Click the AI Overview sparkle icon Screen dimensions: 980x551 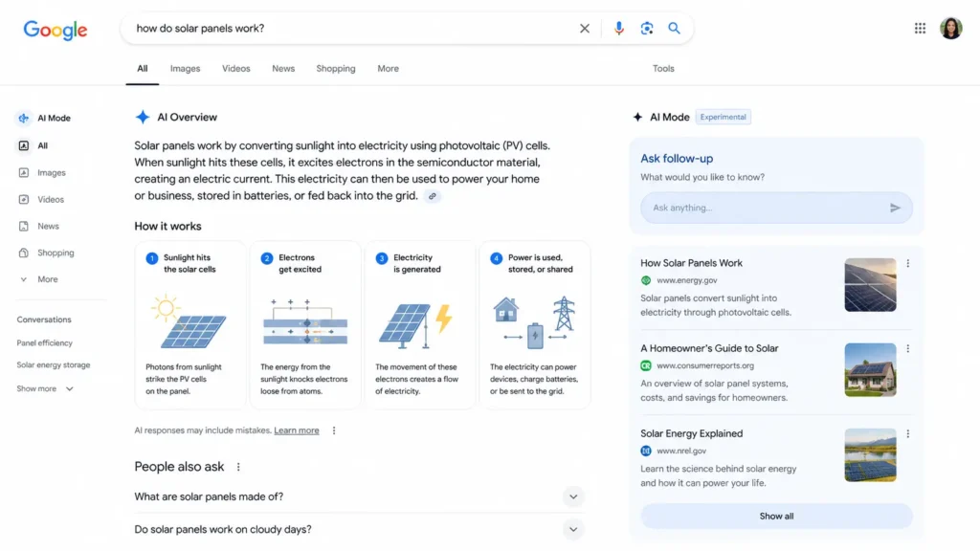pos(143,117)
